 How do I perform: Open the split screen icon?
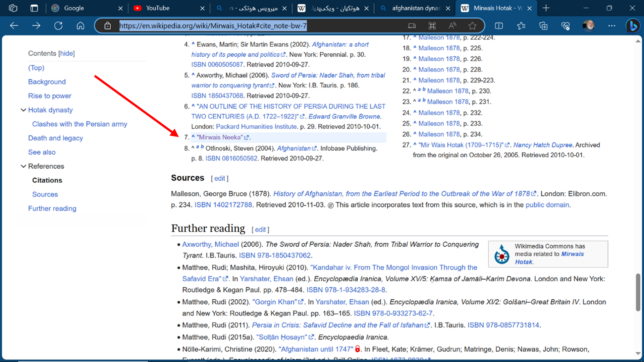click(499, 26)
